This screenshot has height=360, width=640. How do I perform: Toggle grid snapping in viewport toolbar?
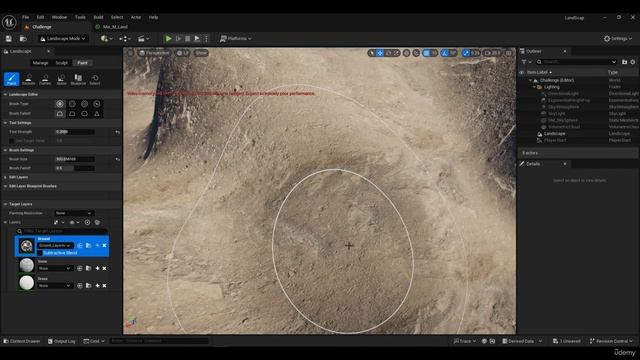[x=427, y=53]
